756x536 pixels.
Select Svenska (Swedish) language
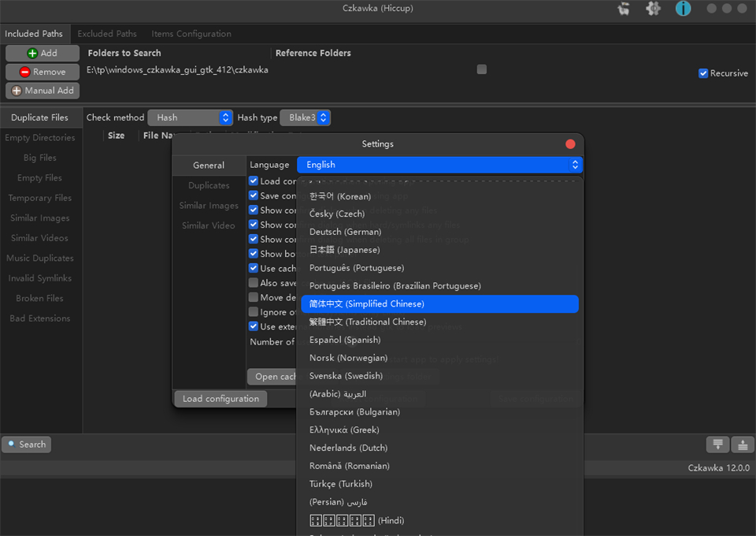[x=439, y=376]
